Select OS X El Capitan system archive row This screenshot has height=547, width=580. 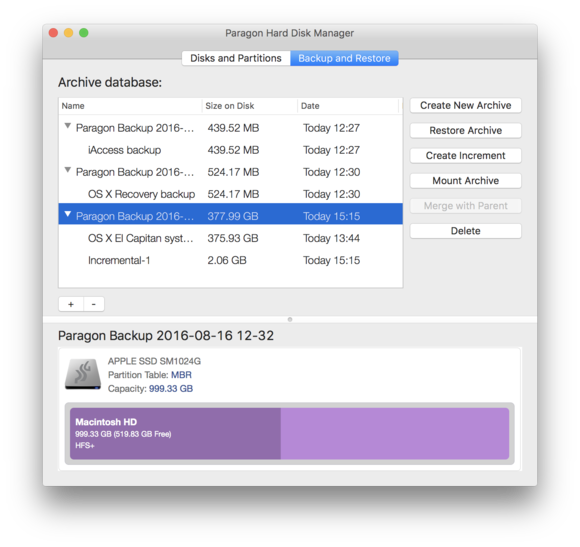[x=230, y=238]
